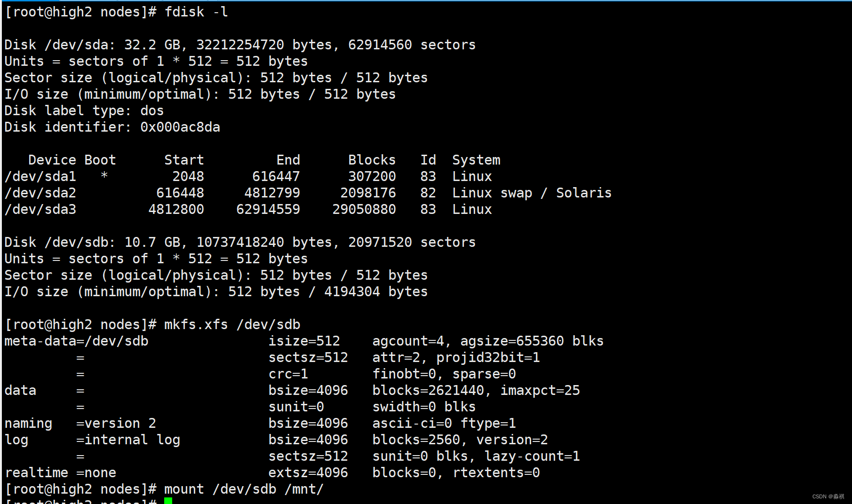Click the Linux swap / Solaris text
This screenshot has width=852, height=504.
pyautogui.click(x=532, y=193)
